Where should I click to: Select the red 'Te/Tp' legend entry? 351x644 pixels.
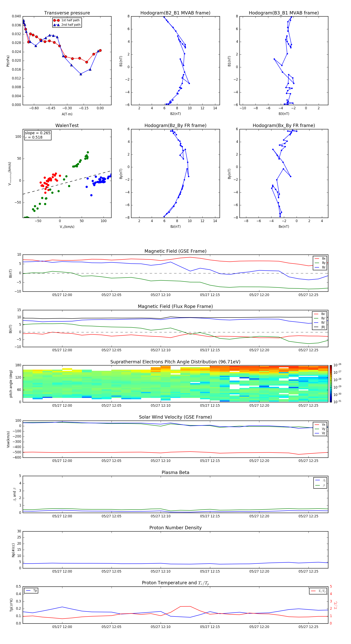318,591
